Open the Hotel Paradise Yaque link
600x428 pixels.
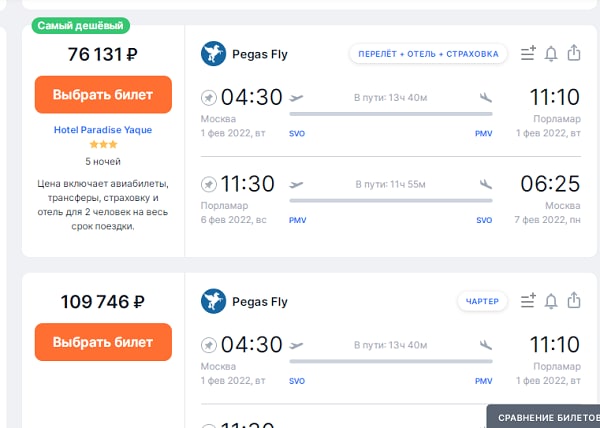click(103, 130)
